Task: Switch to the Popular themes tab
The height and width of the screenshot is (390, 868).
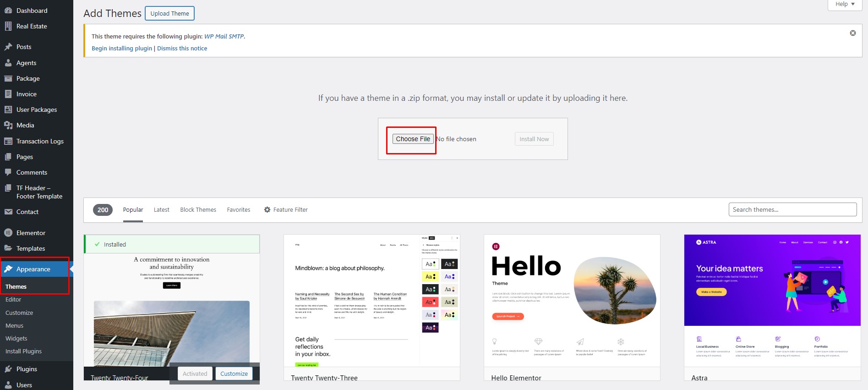Action: pyautogui.click(x=133, y=209)
